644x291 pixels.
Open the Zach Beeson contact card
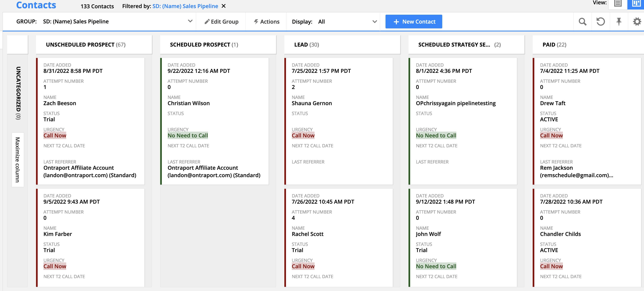pos(60,103)
